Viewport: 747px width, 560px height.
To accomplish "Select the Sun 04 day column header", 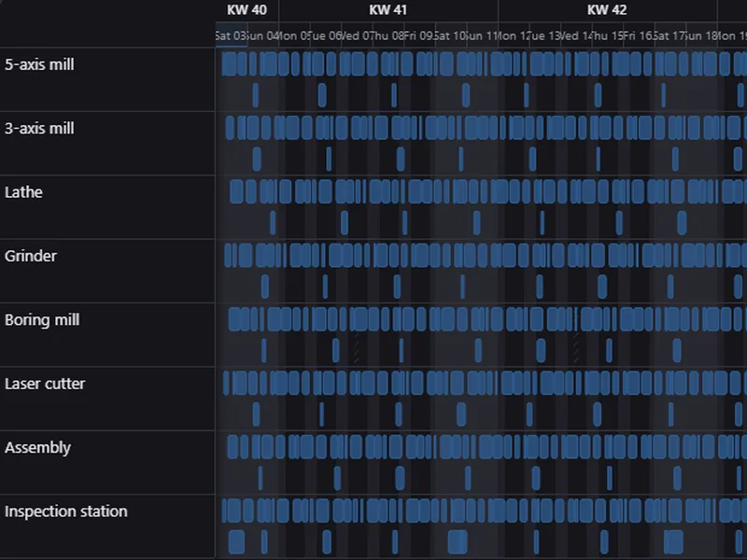I will 263,35.
